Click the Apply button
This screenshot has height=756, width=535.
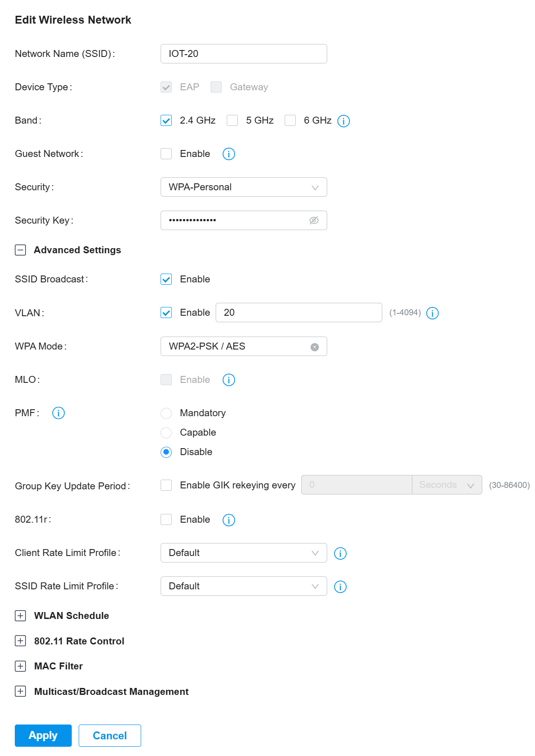[x=43, y=736]
